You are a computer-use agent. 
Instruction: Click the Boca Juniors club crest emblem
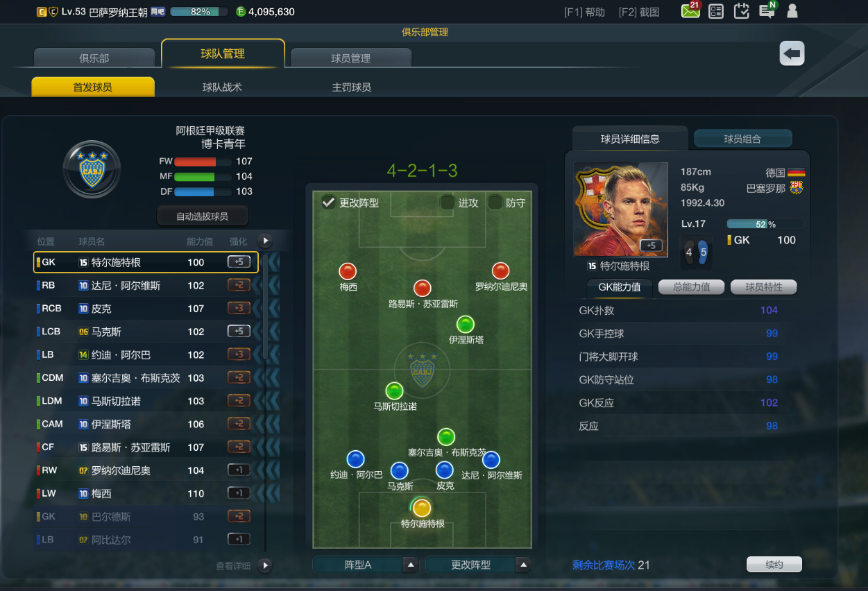(92, 169)
